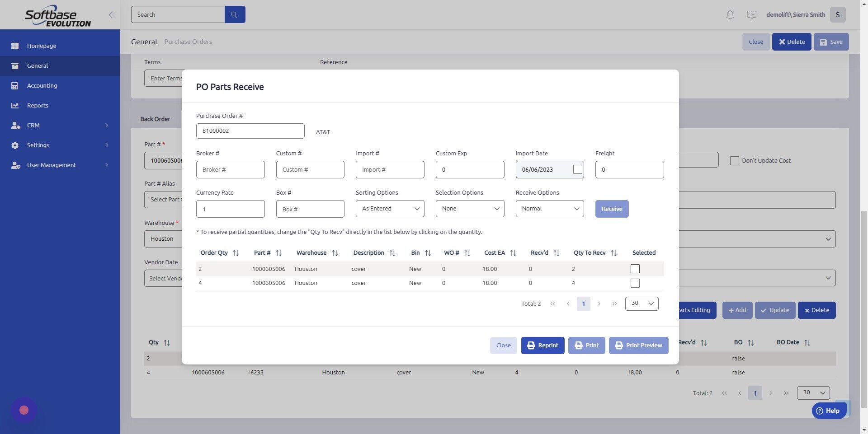This screenshot has width=868, height=434.
Task: Select the first row's Selected checkbox
Action: tap(635, 268)
